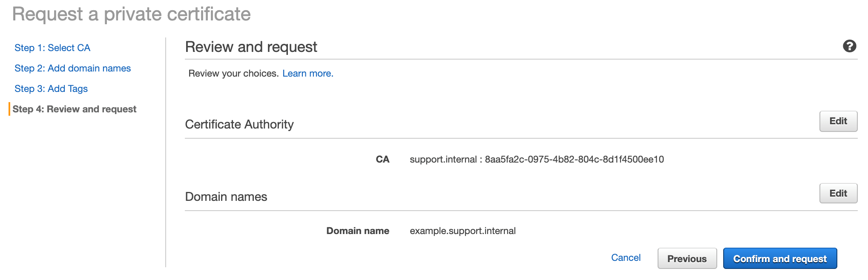This screenshot has width=868, height=280.
Task: Select Step 4: Review and request
Action: pyautogui.click(x=74, y=109)
